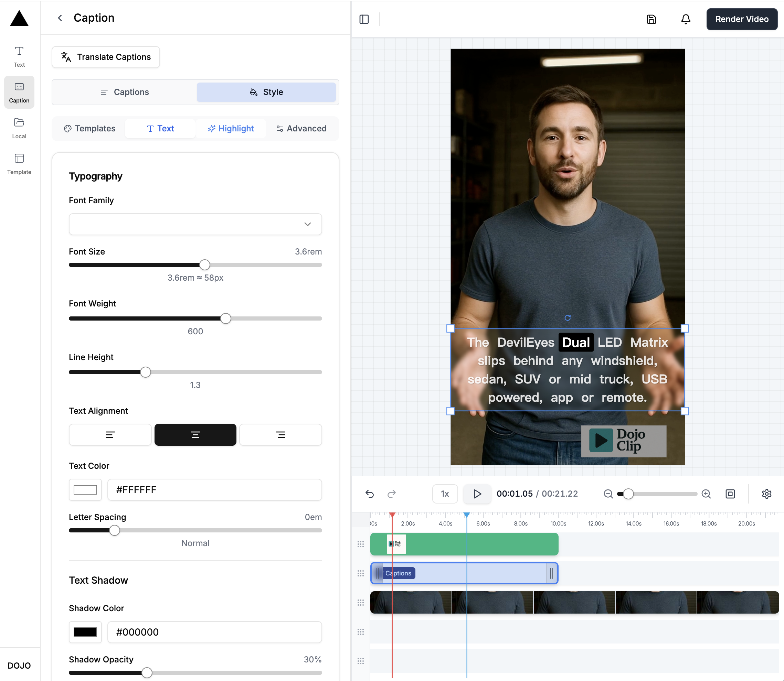Collapse the editor panel with the sidebar toggle
The image size is (784, 681).
coord(364,19)
